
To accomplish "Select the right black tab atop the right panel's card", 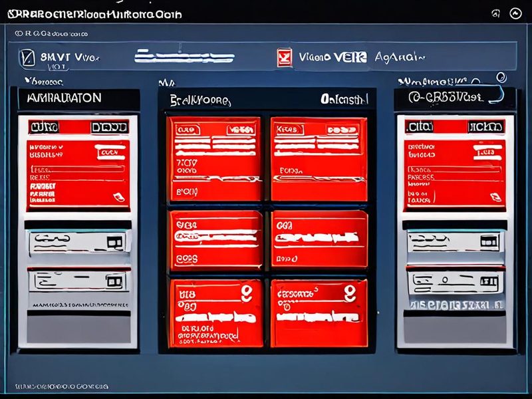I will pos(486,127).
